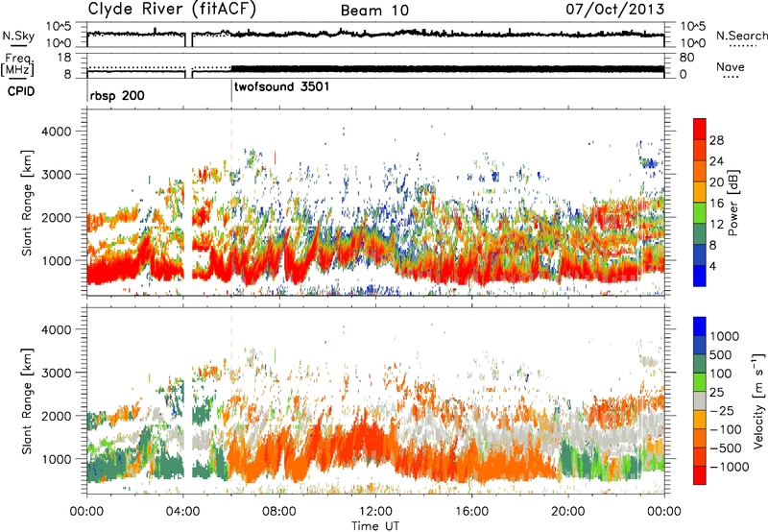Click the Power colorbar value "28"
Screen dimensions: 768x532
click(x=716, y=140)
